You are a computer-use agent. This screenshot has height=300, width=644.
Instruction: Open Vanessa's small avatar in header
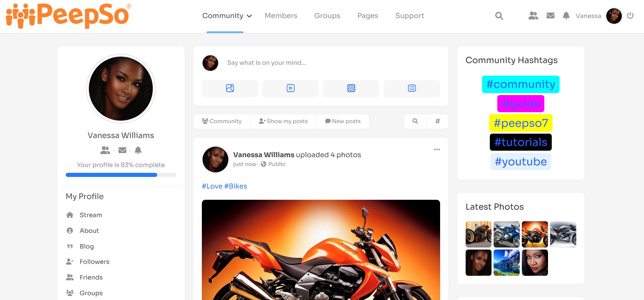(614, 16)
